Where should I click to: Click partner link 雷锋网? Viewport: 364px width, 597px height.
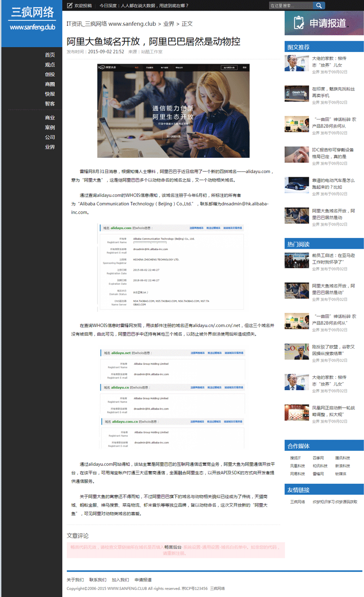click(x=318, y=473)
